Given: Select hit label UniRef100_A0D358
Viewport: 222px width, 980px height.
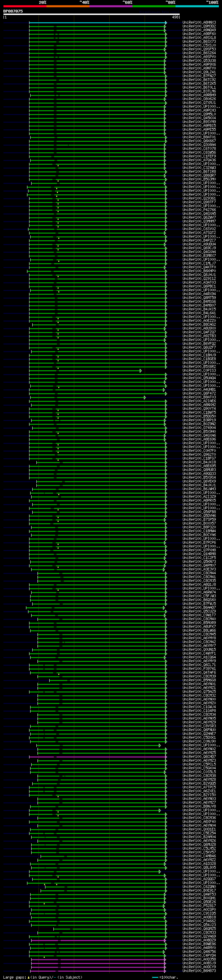Looking at the screenshot, I should coord(199,959).
